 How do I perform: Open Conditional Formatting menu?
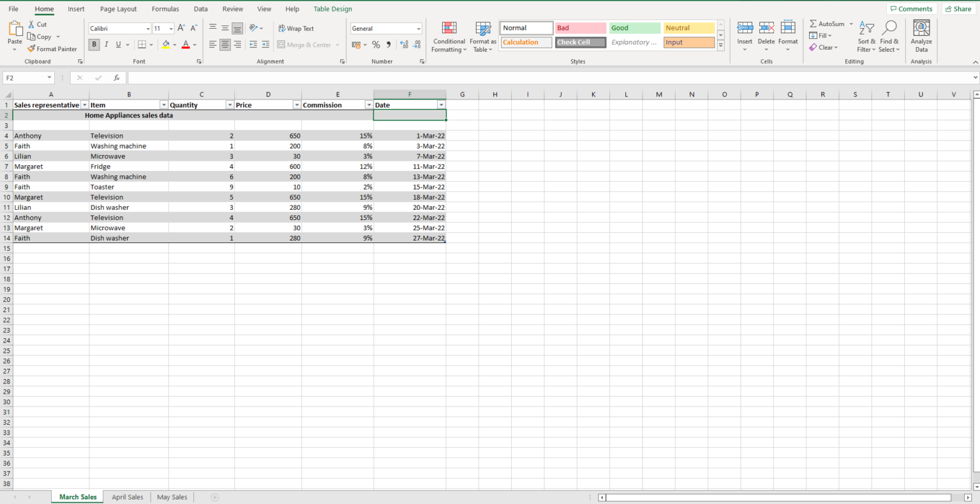pos(449,37)
